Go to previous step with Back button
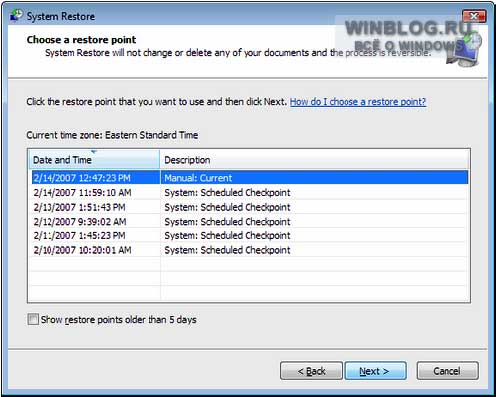The image size is (496, 397). (311, 371)
